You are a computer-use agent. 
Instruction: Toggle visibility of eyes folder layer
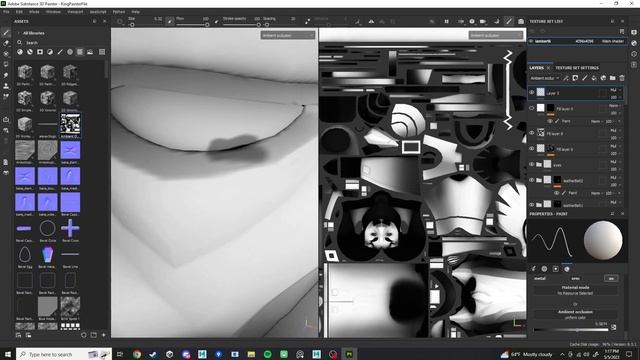pos(532,164)
